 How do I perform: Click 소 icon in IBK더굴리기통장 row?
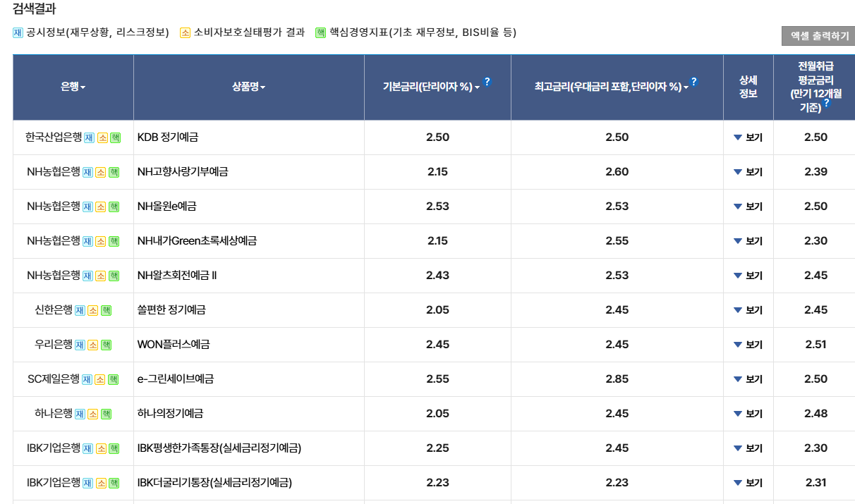pyautogui.click(x=100, y=484)
